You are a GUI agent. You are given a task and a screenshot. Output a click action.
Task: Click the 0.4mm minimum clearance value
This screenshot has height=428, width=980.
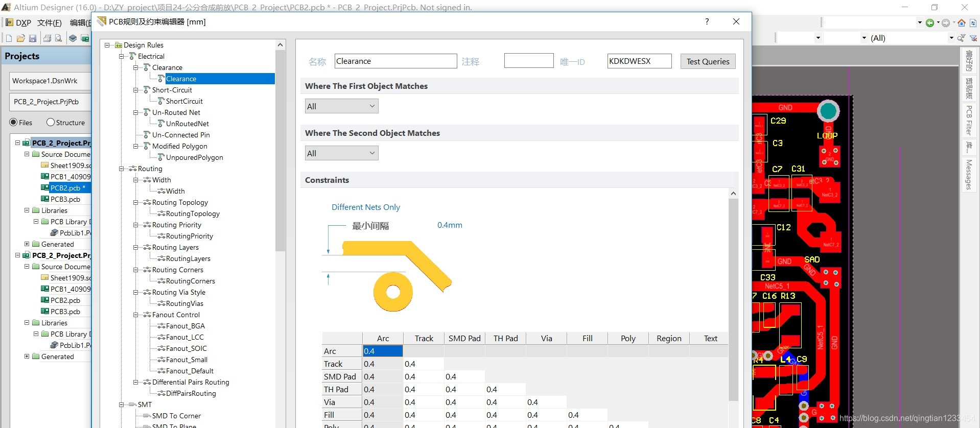click(450, 225)
